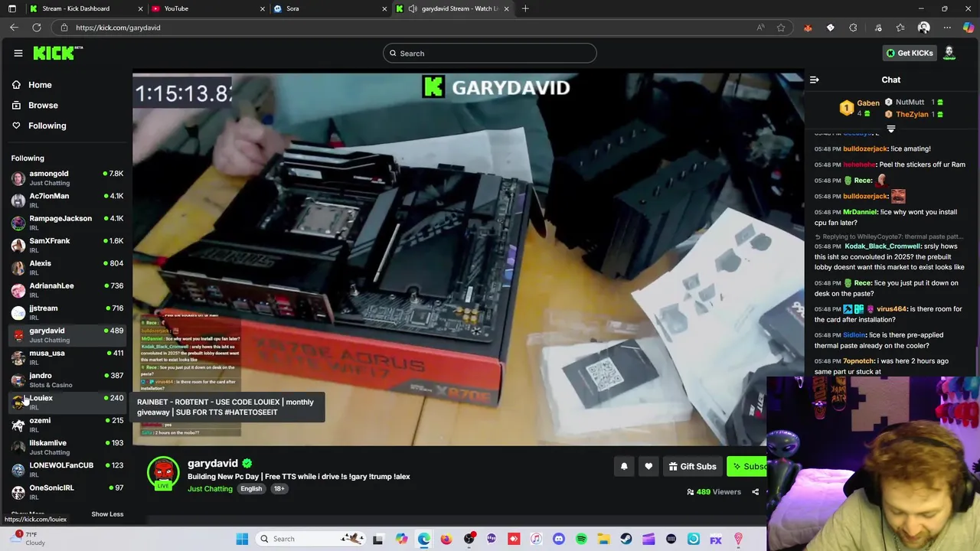Open Browse in the sidebar

(43, 105)
